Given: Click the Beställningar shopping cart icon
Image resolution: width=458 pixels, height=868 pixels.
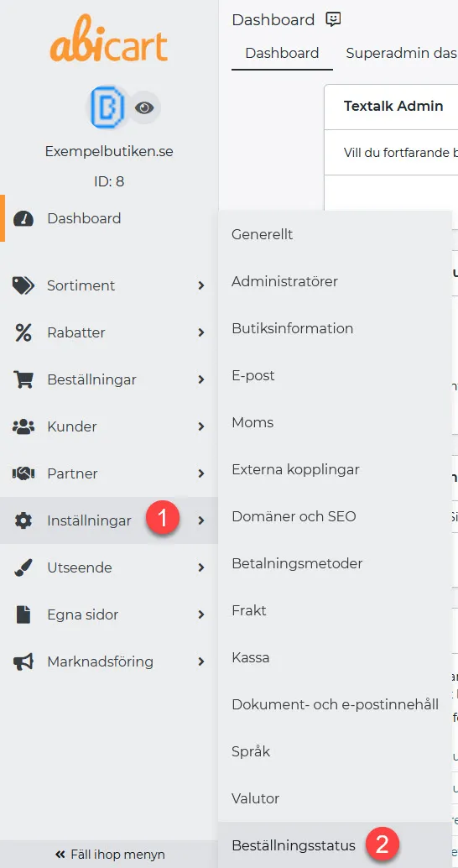Looking at the screenshot, I should (23, 379).
